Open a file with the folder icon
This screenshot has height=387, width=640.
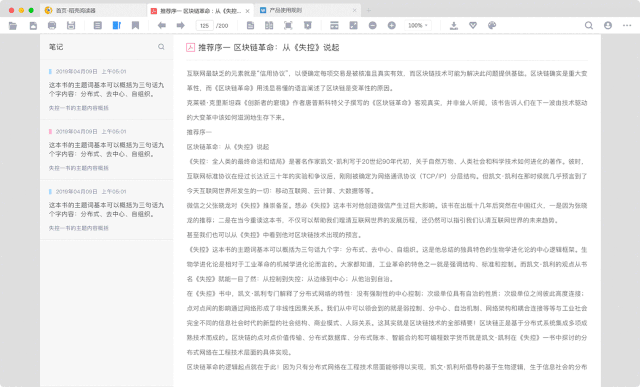(13, 26)
